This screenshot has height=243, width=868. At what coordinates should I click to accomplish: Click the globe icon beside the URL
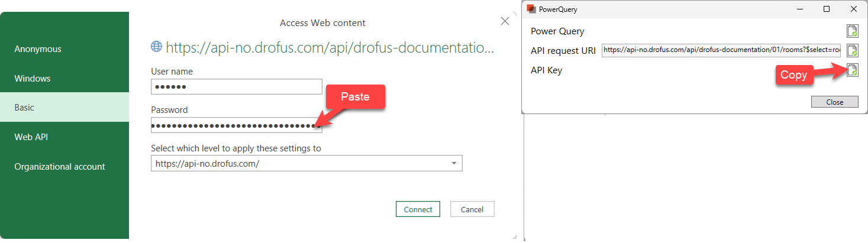(x=156, y=47)
